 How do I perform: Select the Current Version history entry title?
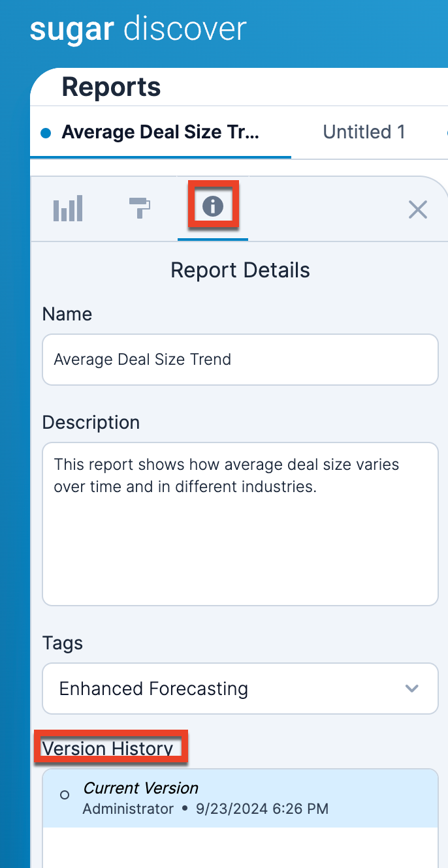click(140, 788)
